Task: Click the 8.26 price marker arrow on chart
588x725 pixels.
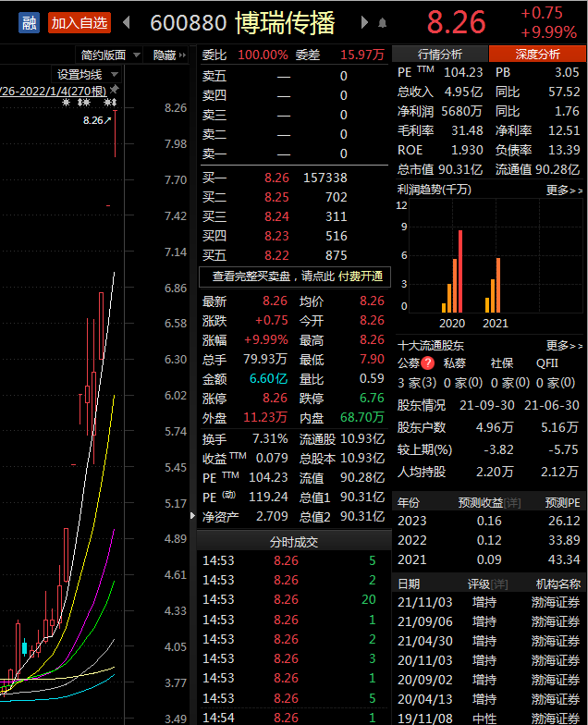Action: click(x=97, y=120)
